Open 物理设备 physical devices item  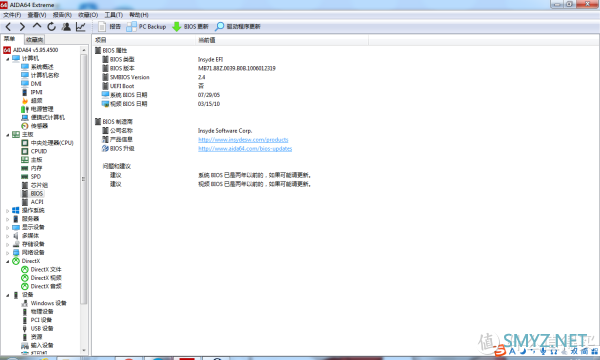coord(38,311)
